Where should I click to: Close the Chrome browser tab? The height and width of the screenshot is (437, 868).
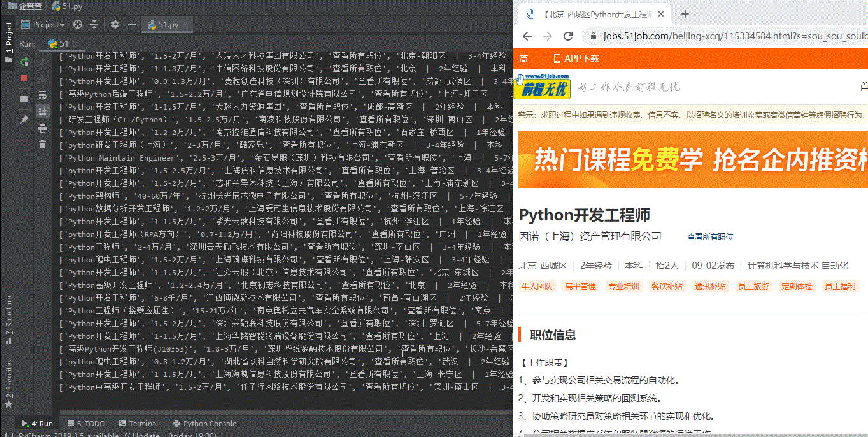(x=661, y=14)
